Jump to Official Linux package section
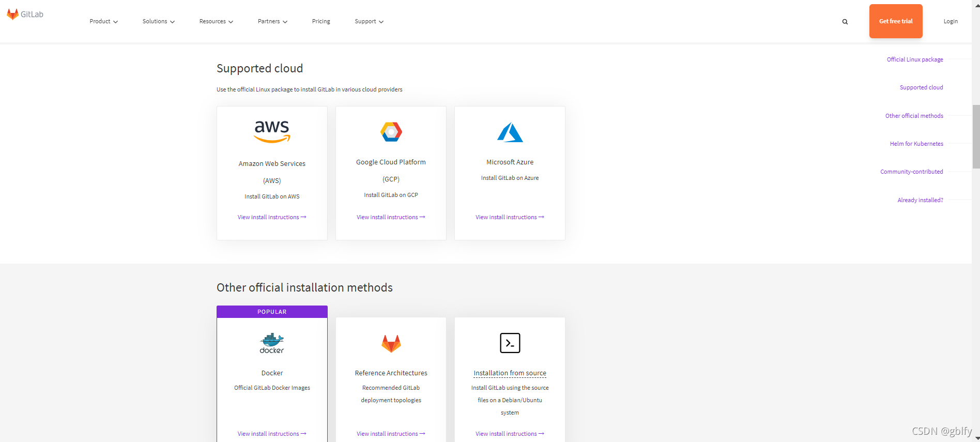This screenshot has height=442, width=980. pos(915,59)
